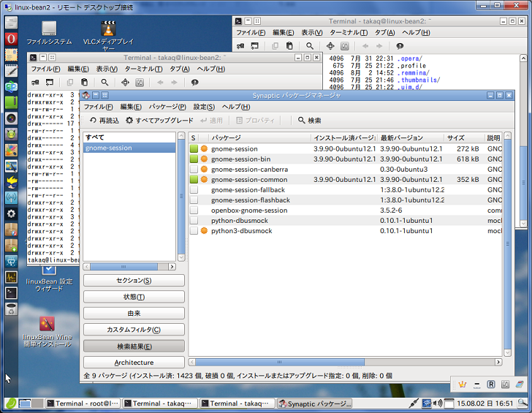Screen dimensions: 532x413
Task: Select 'すべて' in the filter list
Action: pyautogui.click(x=129, y=137)
